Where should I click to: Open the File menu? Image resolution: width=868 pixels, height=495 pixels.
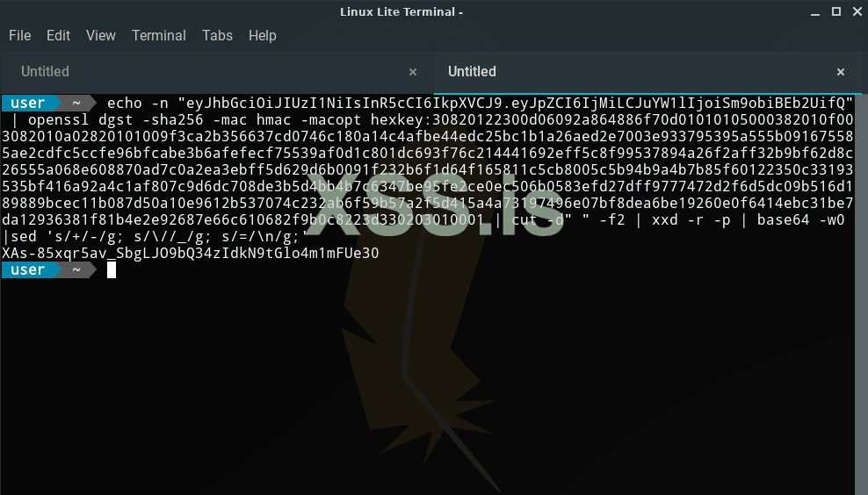click(20, 35)
